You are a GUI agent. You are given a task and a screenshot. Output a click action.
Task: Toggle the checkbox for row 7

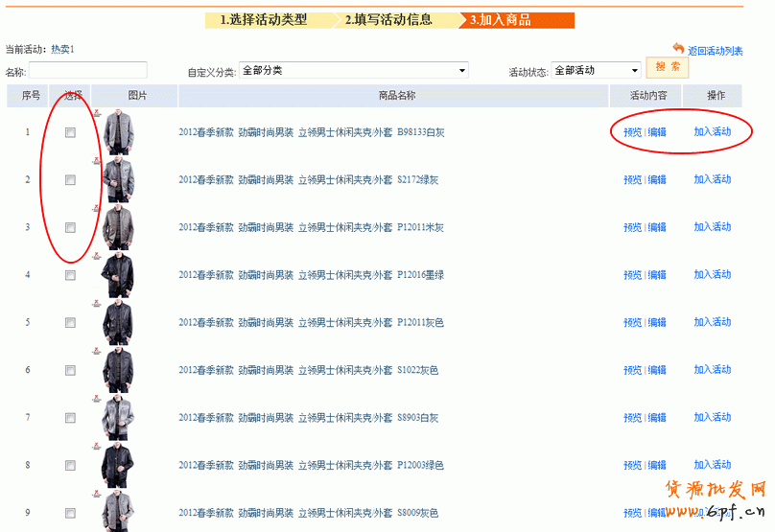click(x=70, y=418)
